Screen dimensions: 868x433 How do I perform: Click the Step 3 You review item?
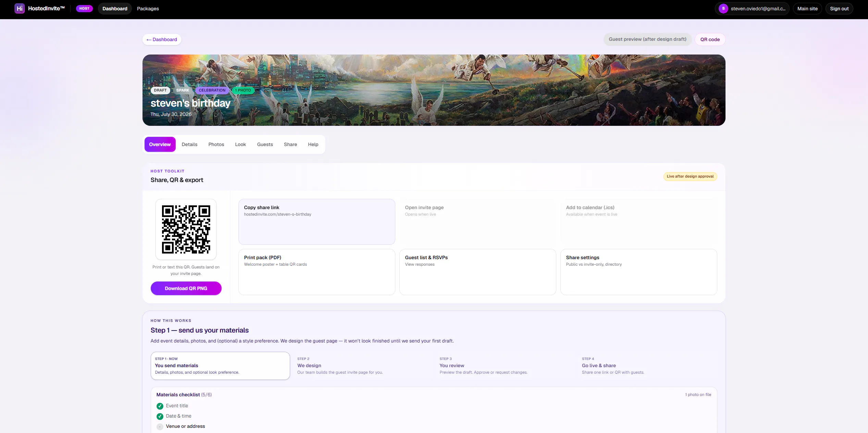505,366
